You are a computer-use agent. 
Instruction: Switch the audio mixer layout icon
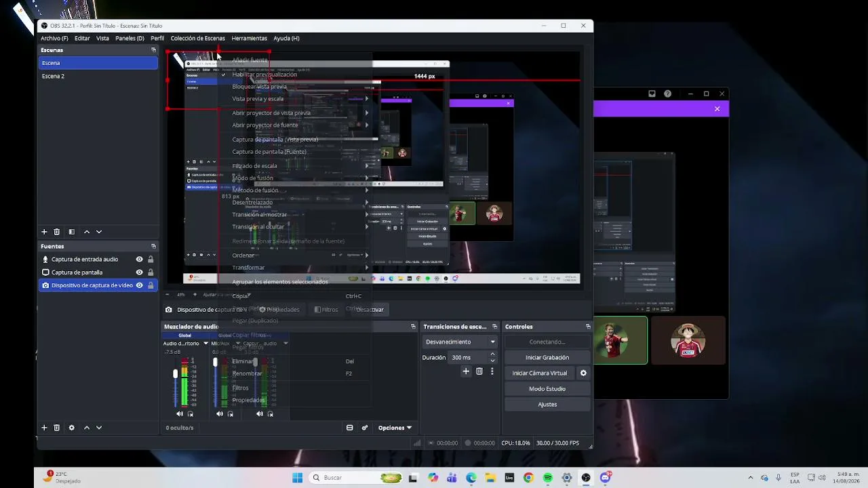(349, 428)
